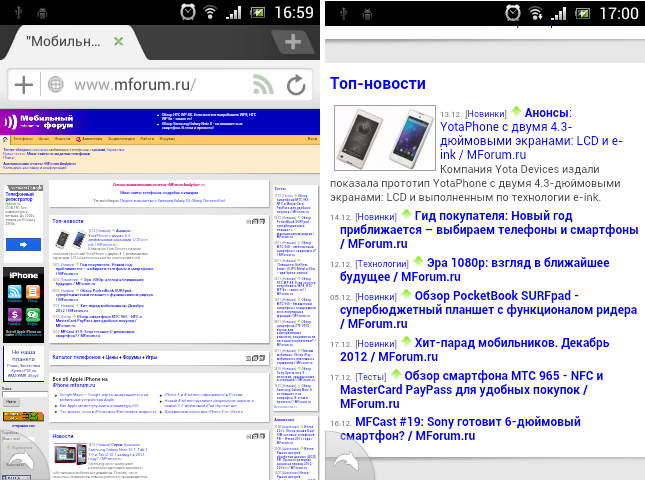Click the Не наша планета banner

pyautogui.click(x=23, y=364)
